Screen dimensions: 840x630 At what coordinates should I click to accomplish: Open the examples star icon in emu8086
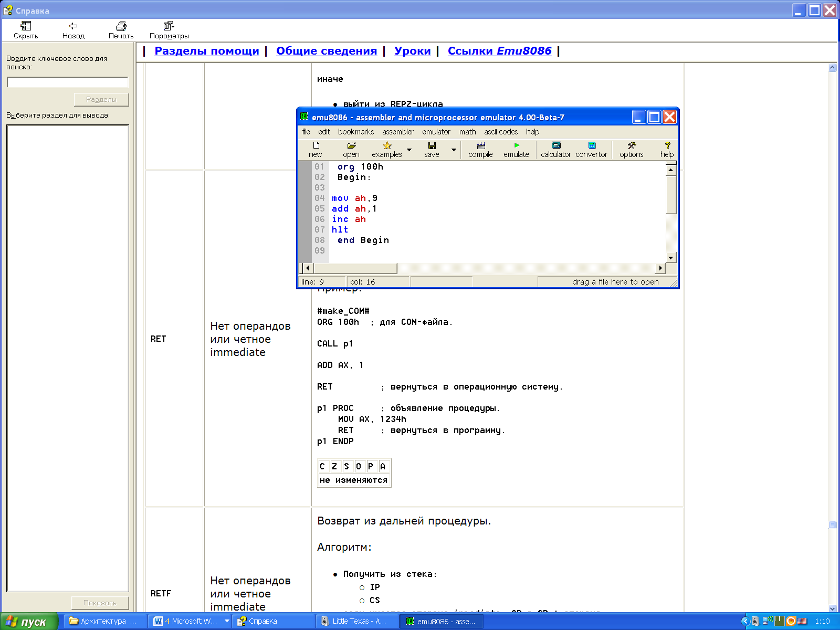(x=387, y=149)
